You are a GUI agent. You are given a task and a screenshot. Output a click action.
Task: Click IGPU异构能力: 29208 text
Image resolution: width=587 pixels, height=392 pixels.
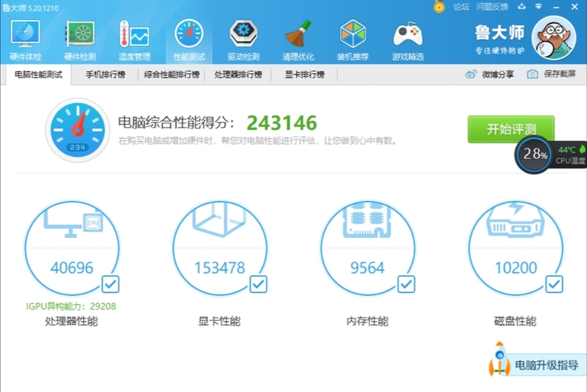[71, 307]
